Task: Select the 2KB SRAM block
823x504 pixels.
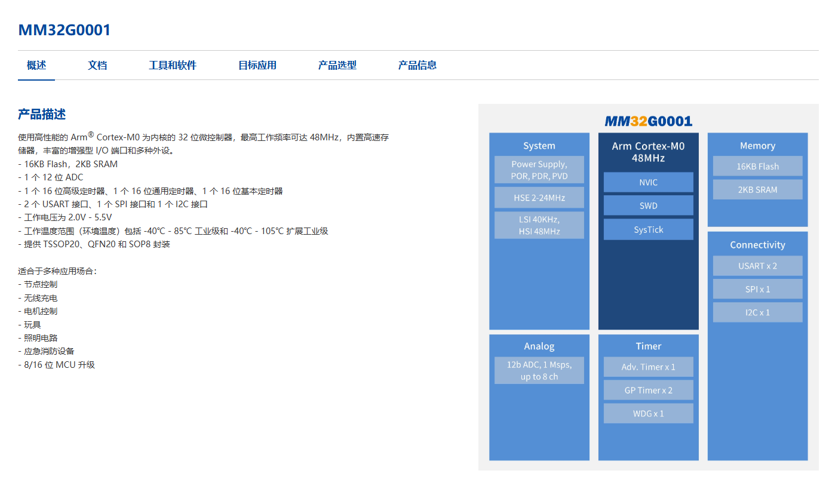Action: click(757, 189)
